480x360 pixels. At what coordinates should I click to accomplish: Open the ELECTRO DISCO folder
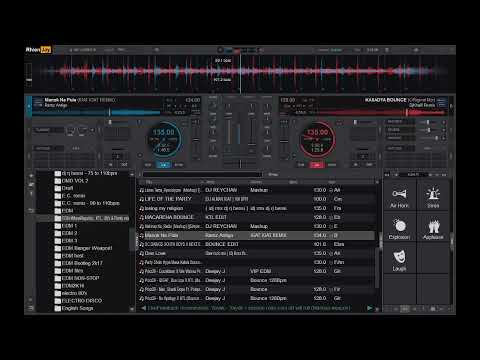point(82,301)
